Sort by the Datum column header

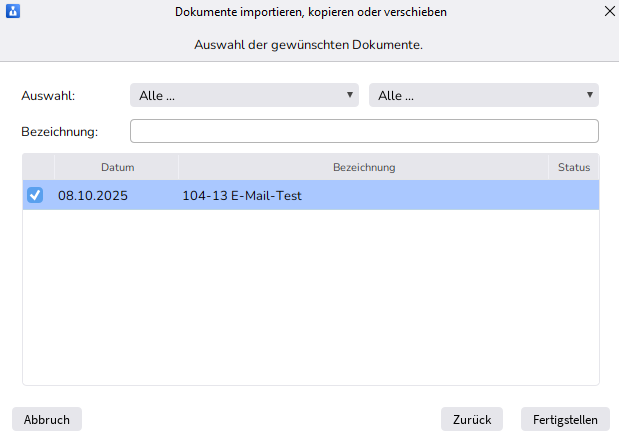tap(117, 167)
